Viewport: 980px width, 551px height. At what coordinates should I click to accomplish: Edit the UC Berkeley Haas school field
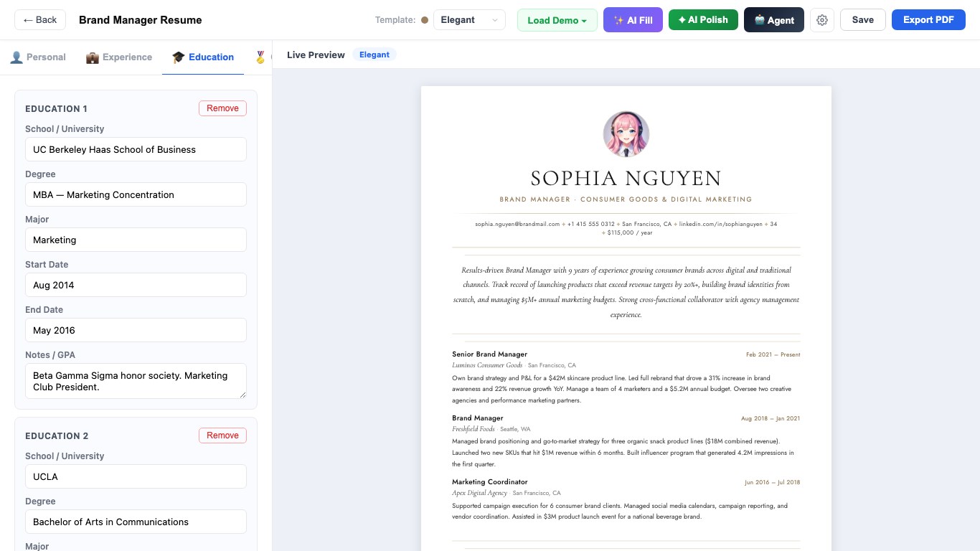136,149
